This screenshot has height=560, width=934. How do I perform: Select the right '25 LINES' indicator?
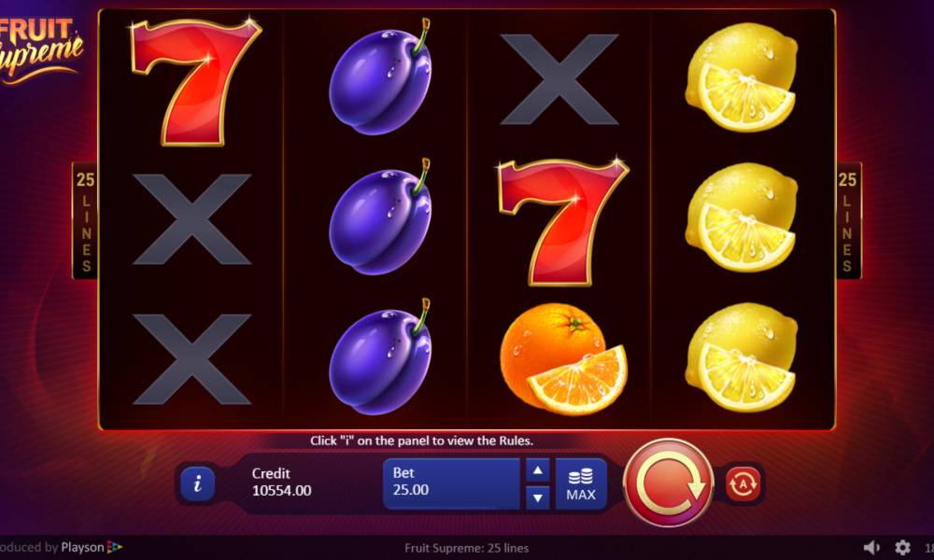coord(848,221)
